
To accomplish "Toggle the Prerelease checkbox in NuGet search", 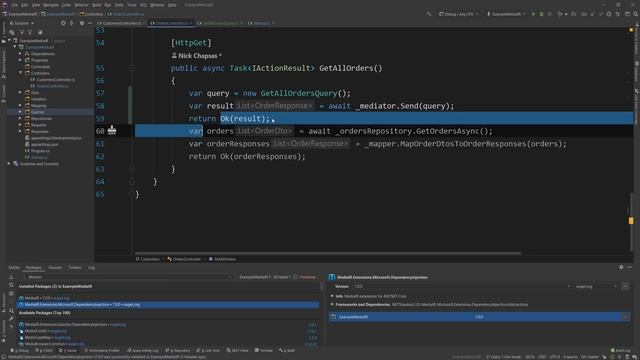I will (x=296, y=277).
